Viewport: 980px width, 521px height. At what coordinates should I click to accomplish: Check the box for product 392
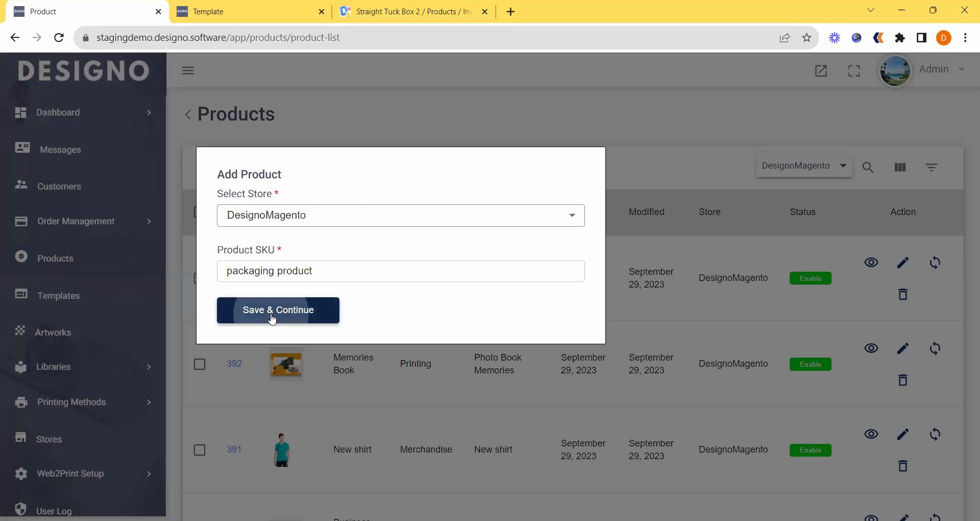[x=200, y=364]
